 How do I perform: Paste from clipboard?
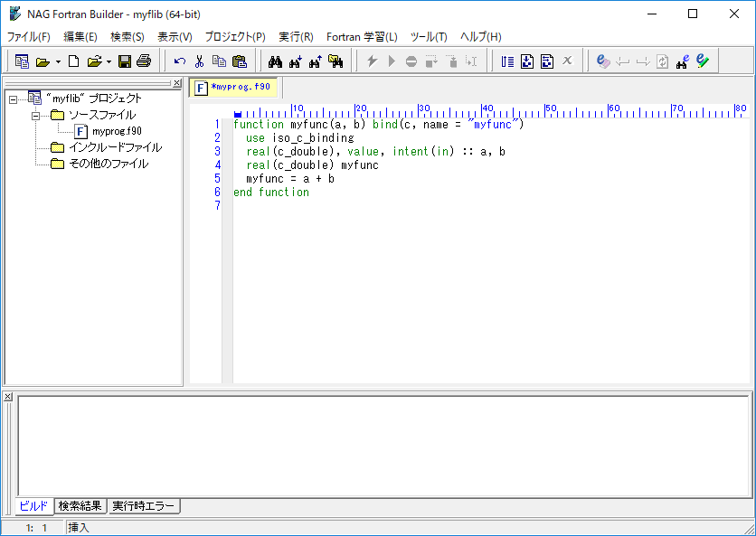(239, 61)
